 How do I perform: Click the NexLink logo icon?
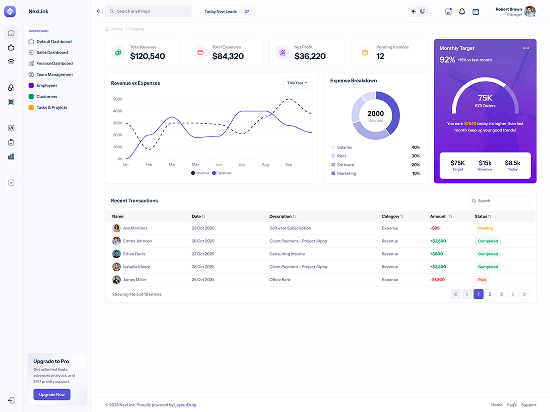pyautogui.click(x=10, y=11)
